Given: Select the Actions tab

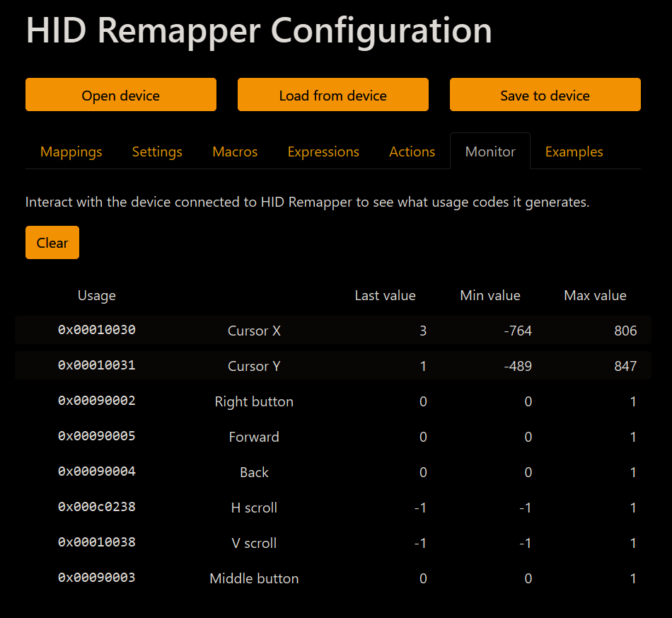Looking at the screenshot, I should point(412,151).
